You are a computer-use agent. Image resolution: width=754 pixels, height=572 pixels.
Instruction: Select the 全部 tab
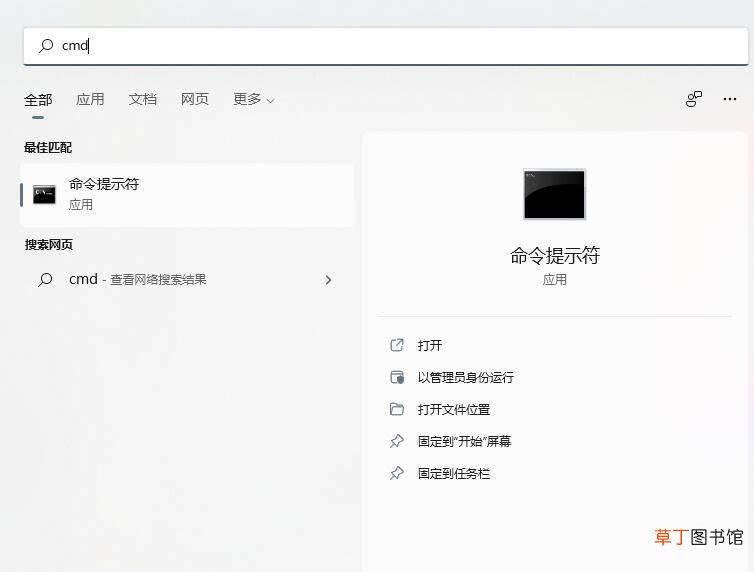pos(38,100)
